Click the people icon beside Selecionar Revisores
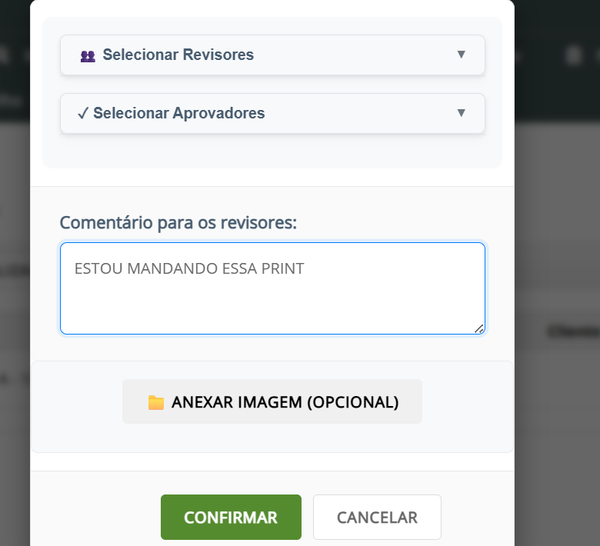This screenshot has width=600, height=546. point(88,56)
